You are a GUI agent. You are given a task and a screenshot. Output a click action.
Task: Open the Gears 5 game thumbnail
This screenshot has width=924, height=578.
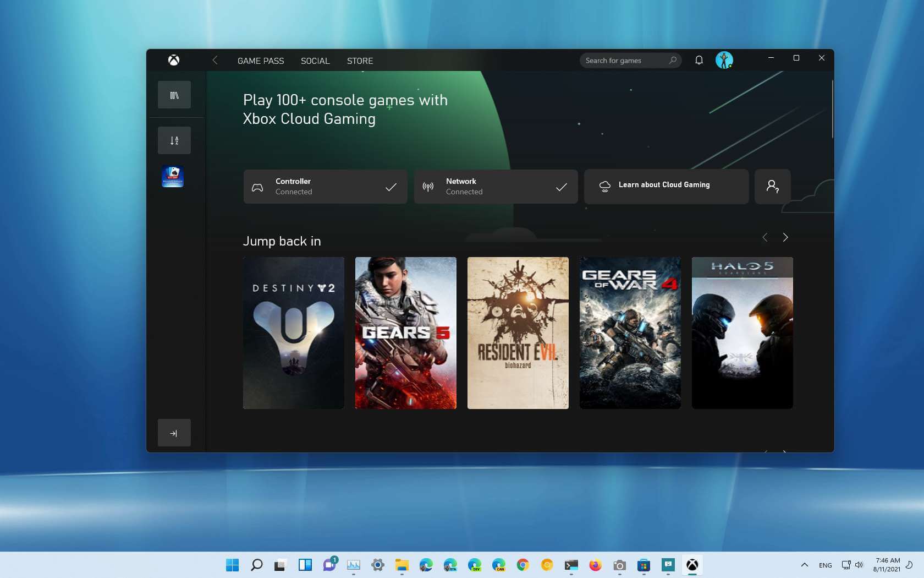405,332
